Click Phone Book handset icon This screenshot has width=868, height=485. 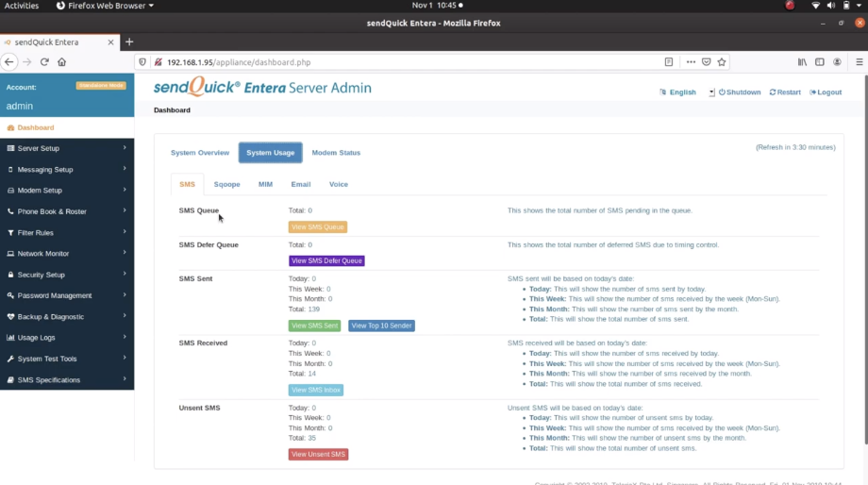10,211
